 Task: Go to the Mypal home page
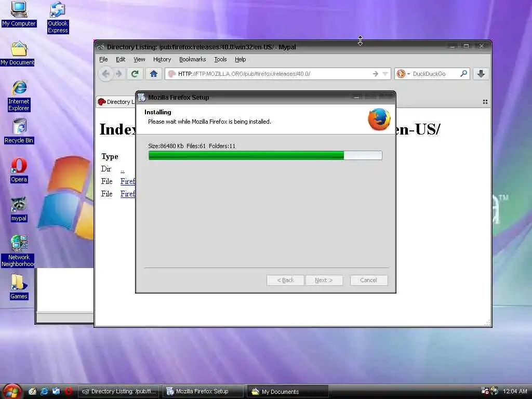pyautogui.click(x=154, y=74)
